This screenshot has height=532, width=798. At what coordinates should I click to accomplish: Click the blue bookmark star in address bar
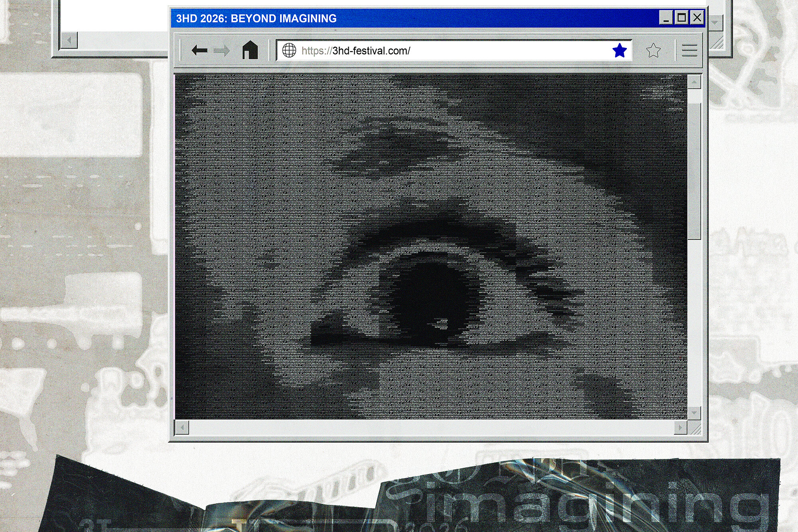620,51
